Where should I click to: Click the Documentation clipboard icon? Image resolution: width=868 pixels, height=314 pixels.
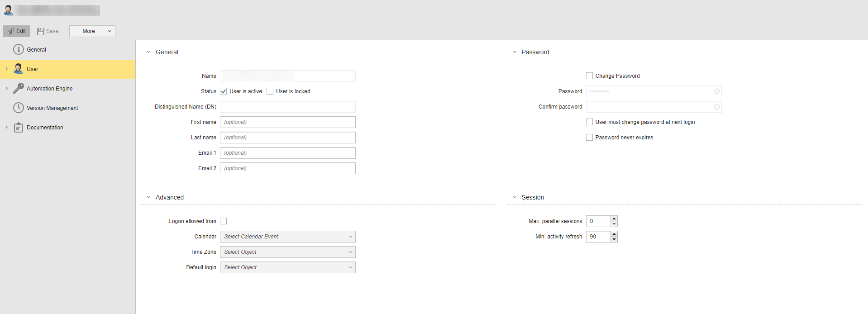pos(19,127)
